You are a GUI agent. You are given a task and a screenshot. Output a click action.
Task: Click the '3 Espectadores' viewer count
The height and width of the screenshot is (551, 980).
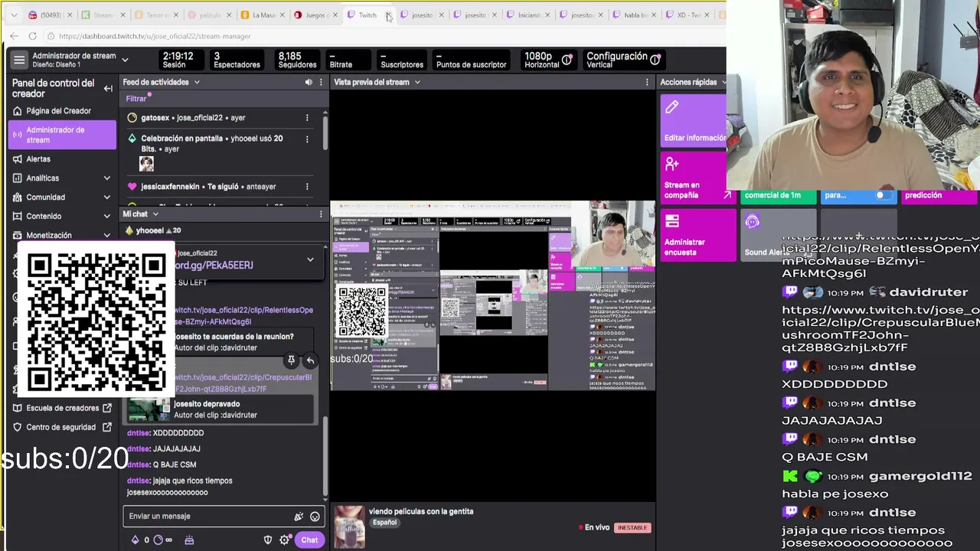tap(237, 60)
